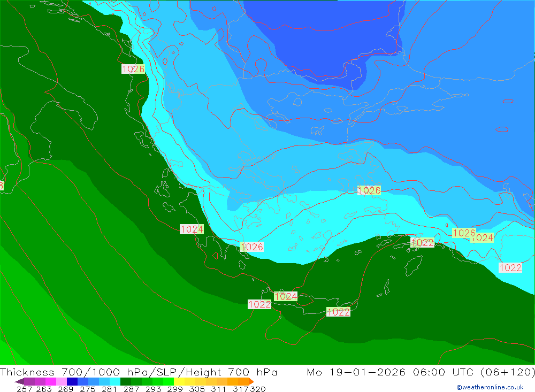Select the cyan legend color swatch
This screenshot has height=392, width=535.
pyautogui.click(x=115, y=381)
